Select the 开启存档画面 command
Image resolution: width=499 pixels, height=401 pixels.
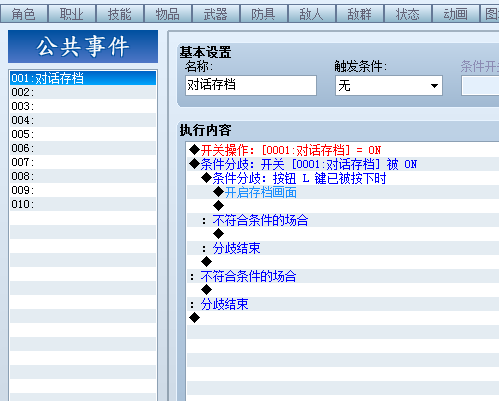343,192
